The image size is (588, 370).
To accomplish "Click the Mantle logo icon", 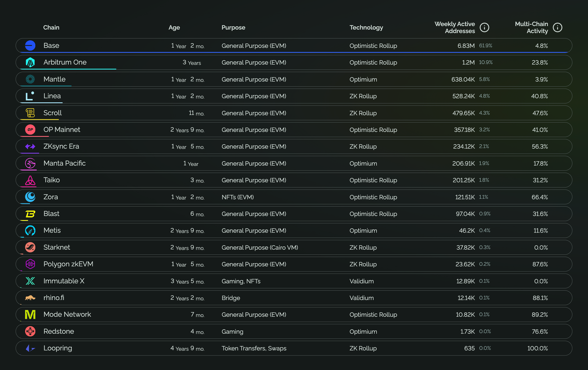I will [30, 79].
